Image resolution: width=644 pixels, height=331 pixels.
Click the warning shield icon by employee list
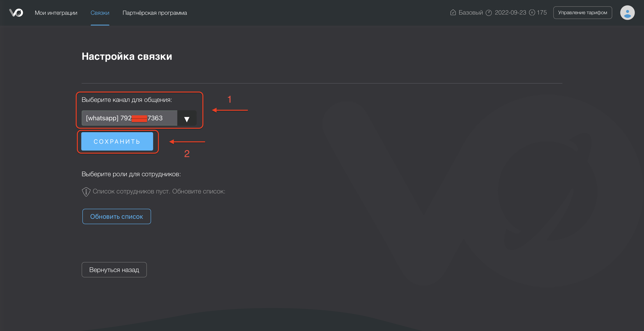(x=86, y=192)
